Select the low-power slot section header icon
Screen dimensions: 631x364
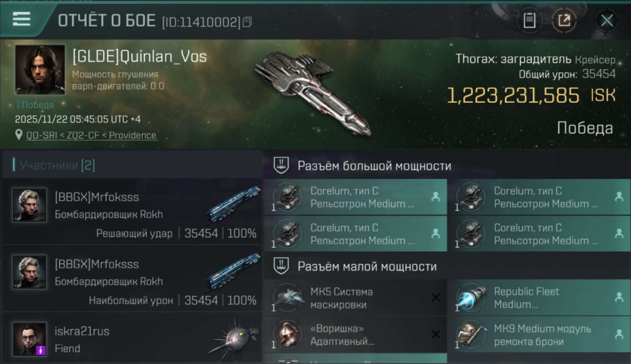(x=282, y=266)
